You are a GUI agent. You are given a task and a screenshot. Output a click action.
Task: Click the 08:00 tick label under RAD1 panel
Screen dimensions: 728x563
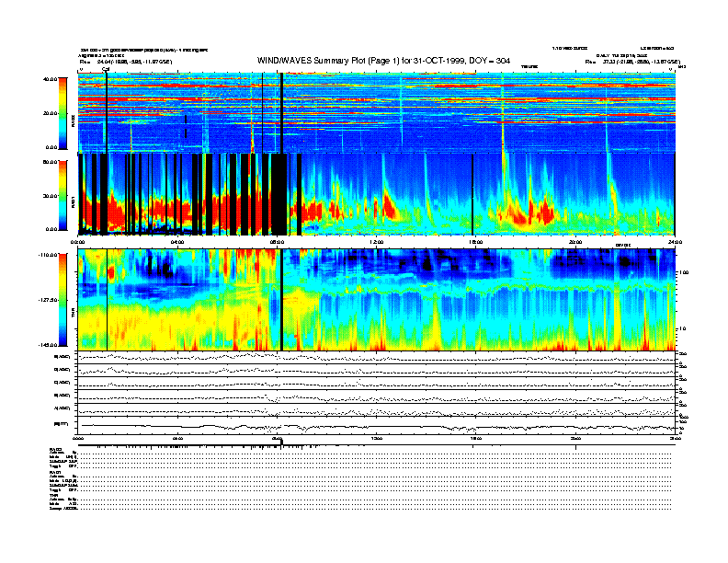278,242
